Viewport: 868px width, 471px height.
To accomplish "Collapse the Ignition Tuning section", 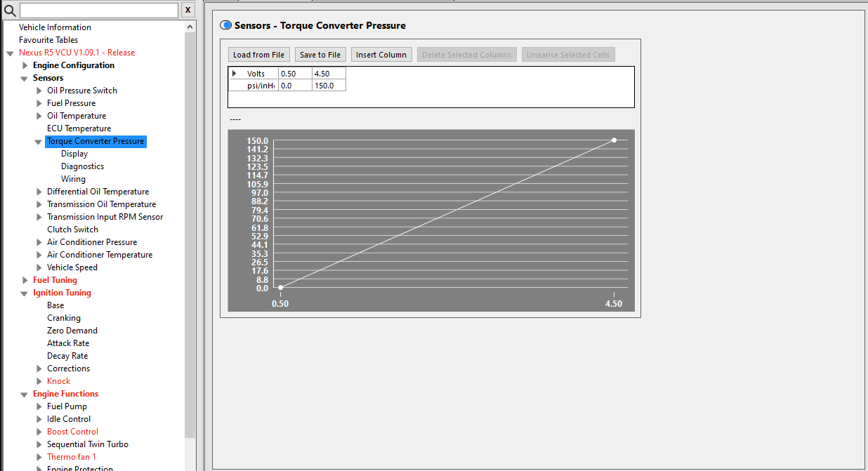I will [25, 293].
